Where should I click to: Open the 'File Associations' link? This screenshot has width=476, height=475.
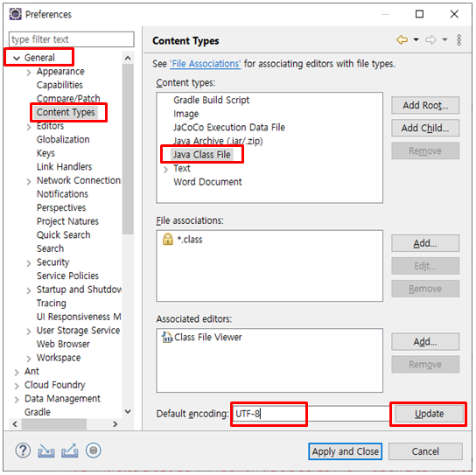click(x=206, y=64)
